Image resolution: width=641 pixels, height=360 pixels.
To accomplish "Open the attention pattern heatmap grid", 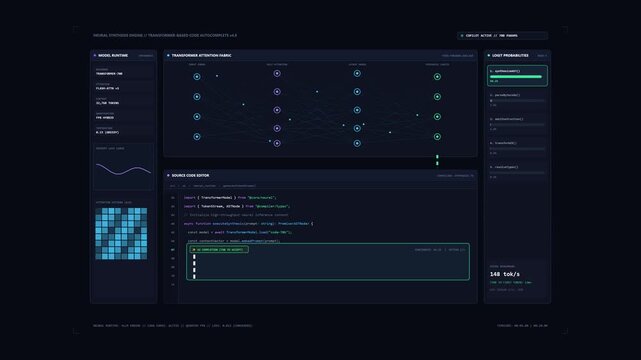I will tap(121, 234).
